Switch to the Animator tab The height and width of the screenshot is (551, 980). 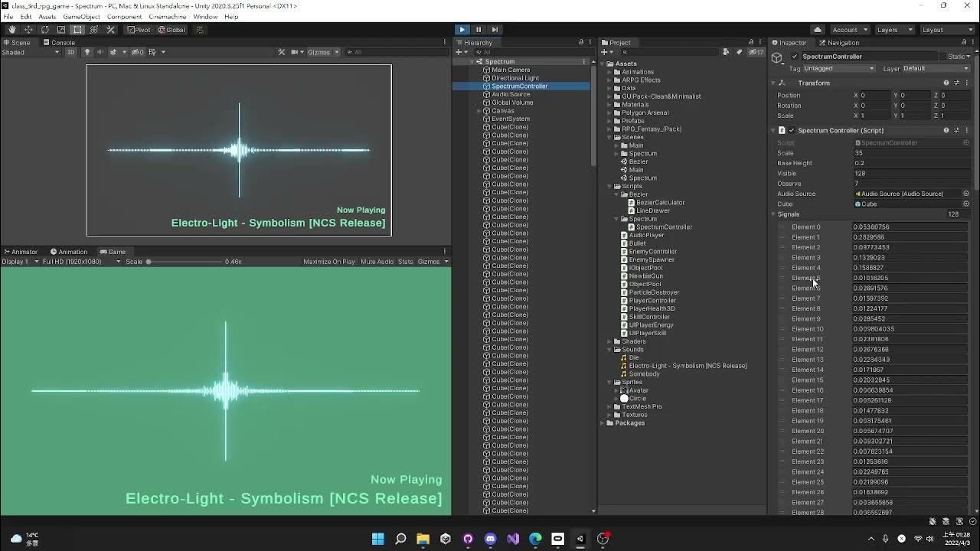(21, 251)
